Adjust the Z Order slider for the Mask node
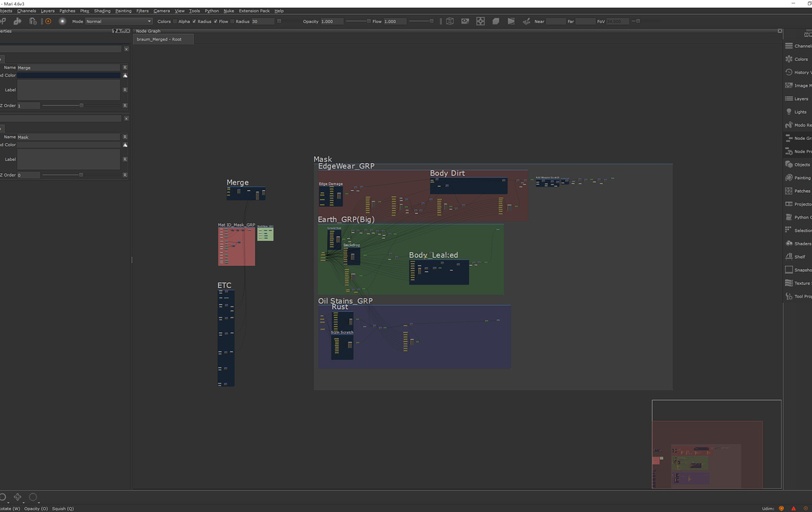Image resolution: width=812 pixels, height=512 pixels. [81, 174]
